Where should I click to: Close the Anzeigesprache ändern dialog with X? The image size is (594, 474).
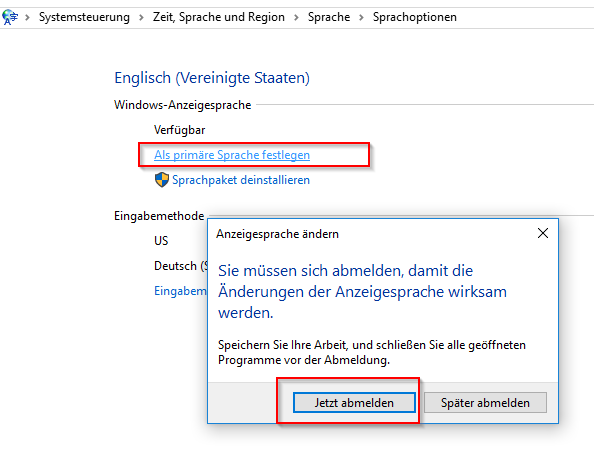pos(543,233)
